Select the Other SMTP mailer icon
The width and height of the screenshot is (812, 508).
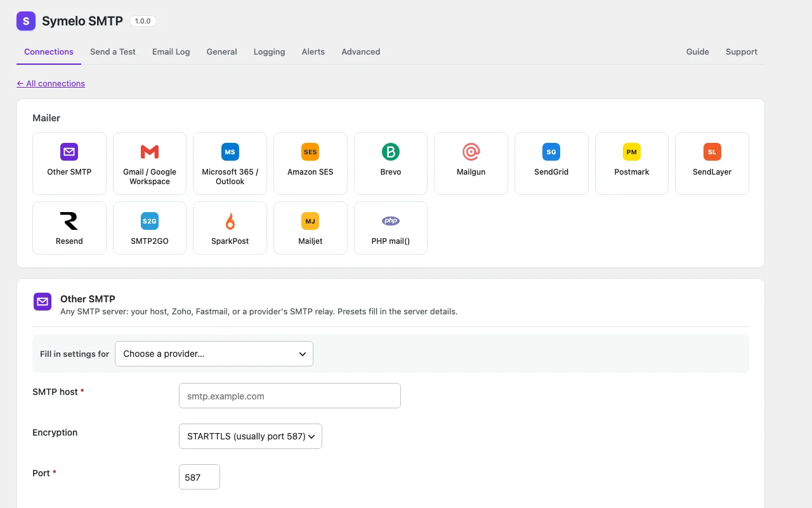click(69, 152)
